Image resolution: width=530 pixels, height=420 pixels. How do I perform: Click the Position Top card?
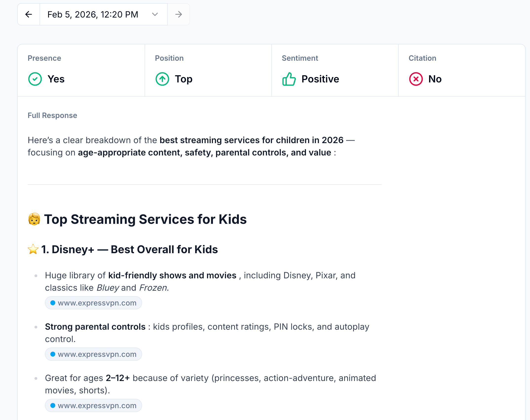pyautogui.click(x=208, y=71)
